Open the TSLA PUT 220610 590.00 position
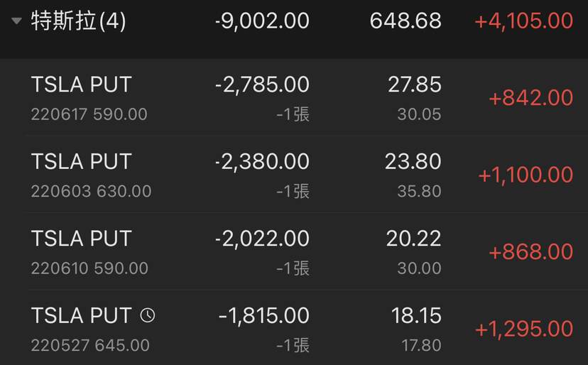The width and height of the screenshot is (588, 365). click(294, 251)
